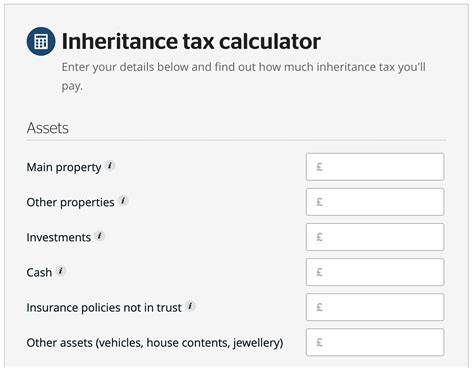Screen dimensions: 474x368
Task: Click the blue calculator icon
Action: [41, 41]
